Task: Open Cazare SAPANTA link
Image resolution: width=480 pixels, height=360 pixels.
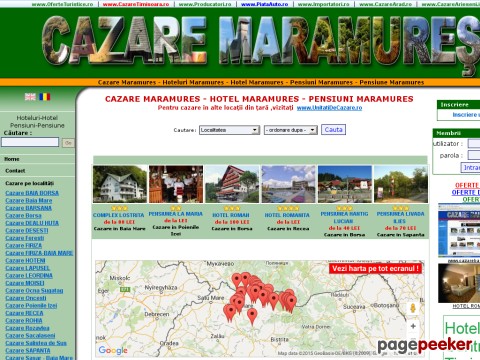Action: pyautogui.click(x=28, y=350)
